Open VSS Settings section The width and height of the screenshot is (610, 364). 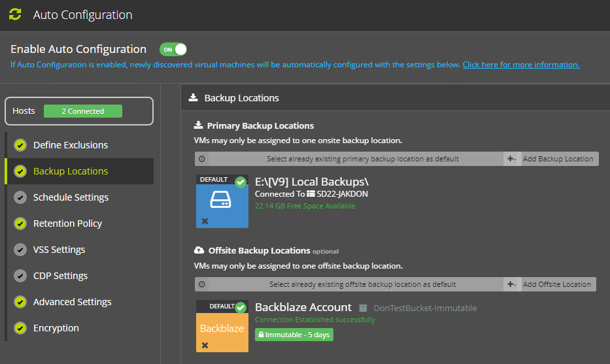point(59,249)
